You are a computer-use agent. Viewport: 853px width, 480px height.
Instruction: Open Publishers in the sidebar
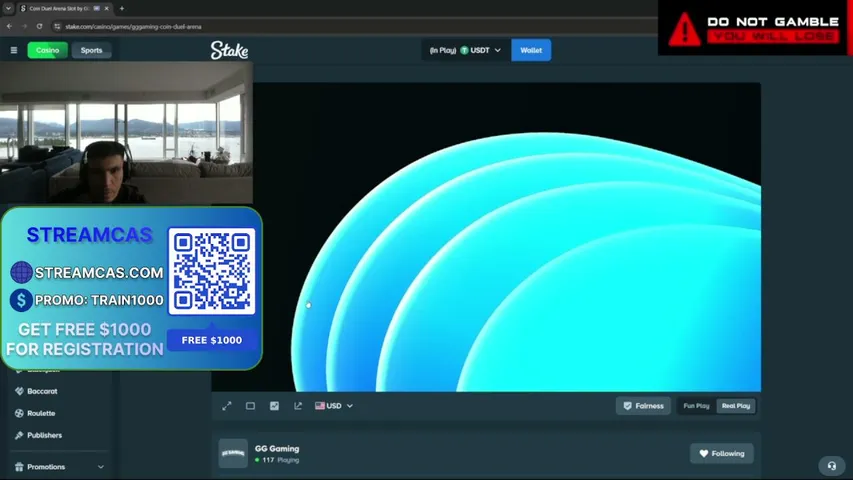click(45, 435)
